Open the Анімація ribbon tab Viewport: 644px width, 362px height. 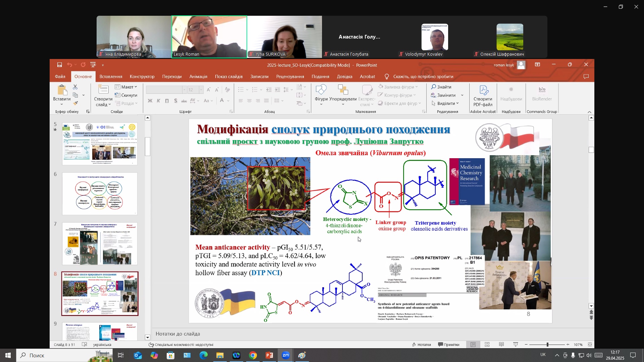point(198,76)
